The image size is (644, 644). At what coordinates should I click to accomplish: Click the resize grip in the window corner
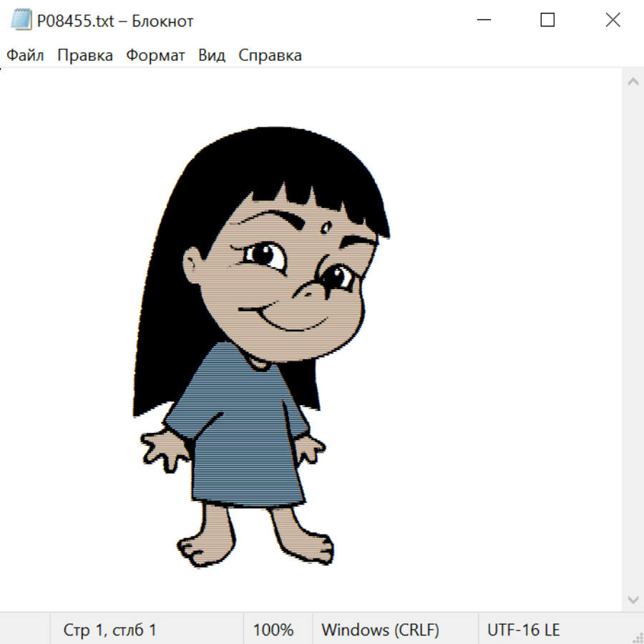(637, 637)
